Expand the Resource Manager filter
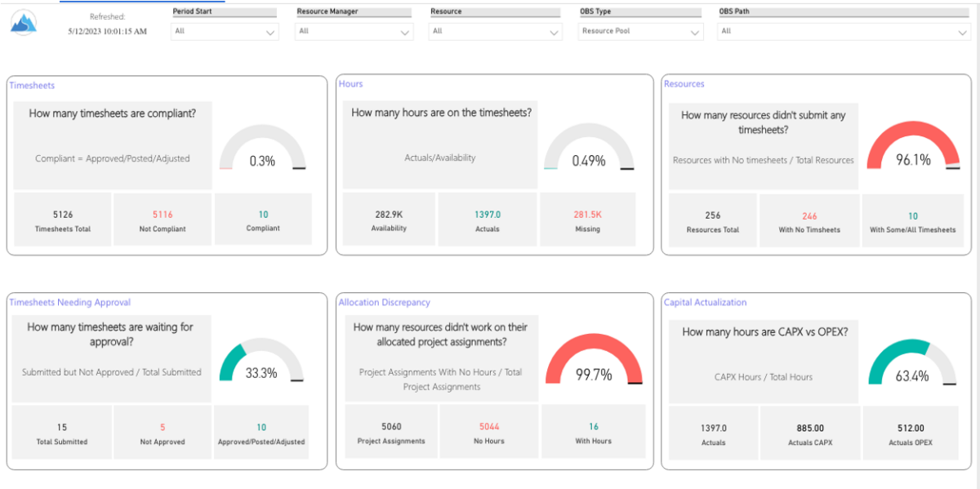Image resolution: width=980 pixels, height=489 pixels. (354, 31)
